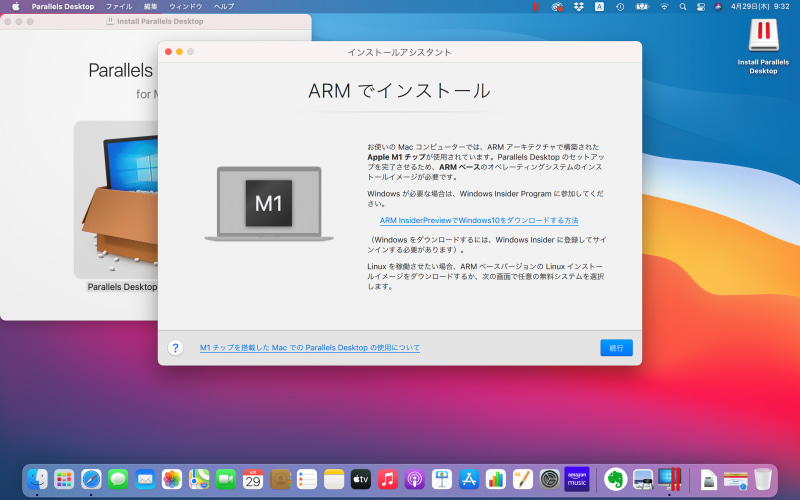Open Messages from the Dock
This screenshot has width=800, height=500.
[118, 479]
